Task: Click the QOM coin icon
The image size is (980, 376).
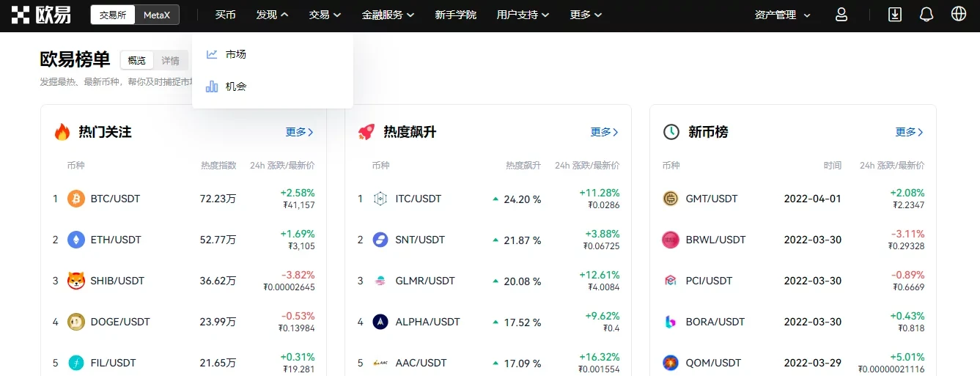Action: click(x=671, y=363)
